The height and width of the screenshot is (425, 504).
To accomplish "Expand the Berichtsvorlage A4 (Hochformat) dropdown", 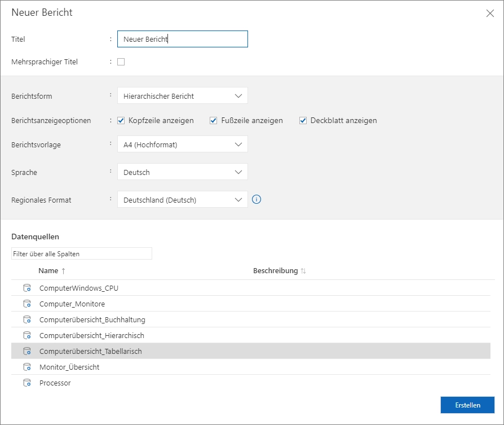I will (182, 144).
